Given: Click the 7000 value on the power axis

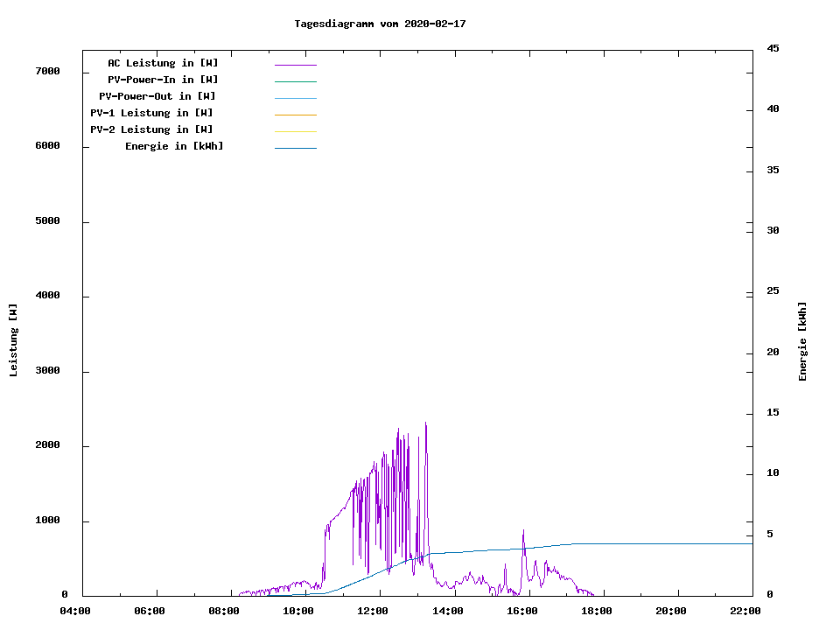Looking at the screenshot, I should pos(46,71).
